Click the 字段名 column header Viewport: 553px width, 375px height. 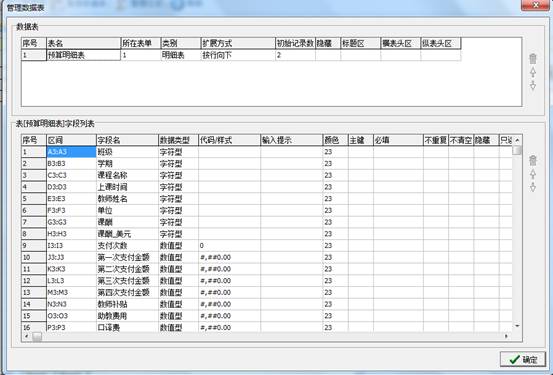(127, 140)
